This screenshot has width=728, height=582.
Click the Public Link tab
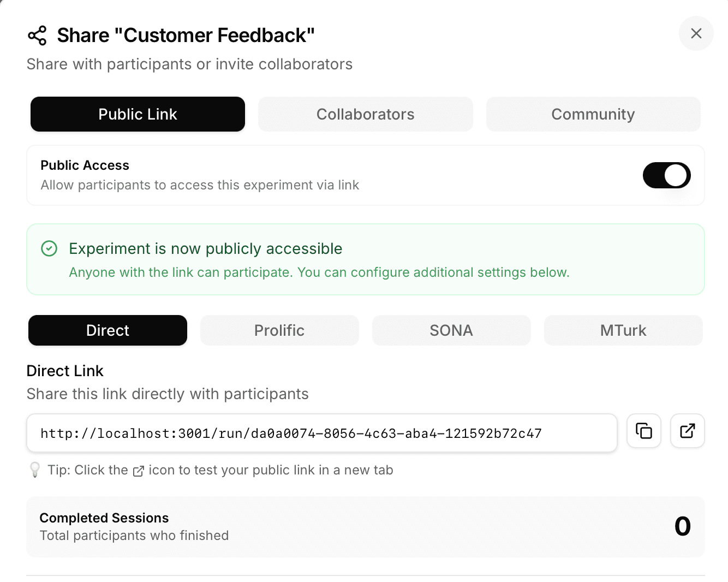tap(138, 114)
